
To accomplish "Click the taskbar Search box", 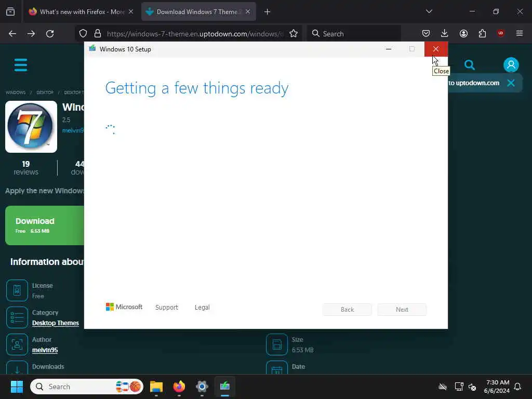I will click(87, 387).
